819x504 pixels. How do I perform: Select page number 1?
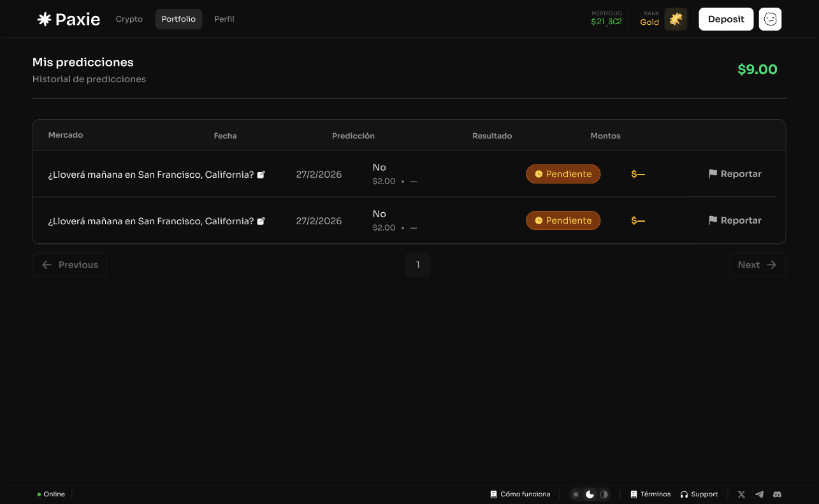(x=418, y=265)
